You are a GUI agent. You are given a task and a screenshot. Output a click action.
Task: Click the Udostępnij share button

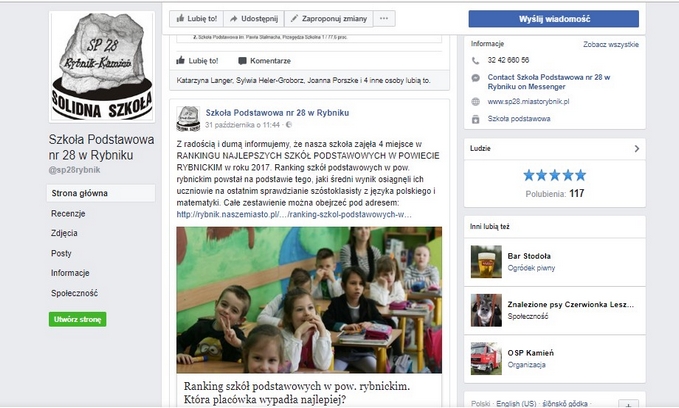pos(254,19)
